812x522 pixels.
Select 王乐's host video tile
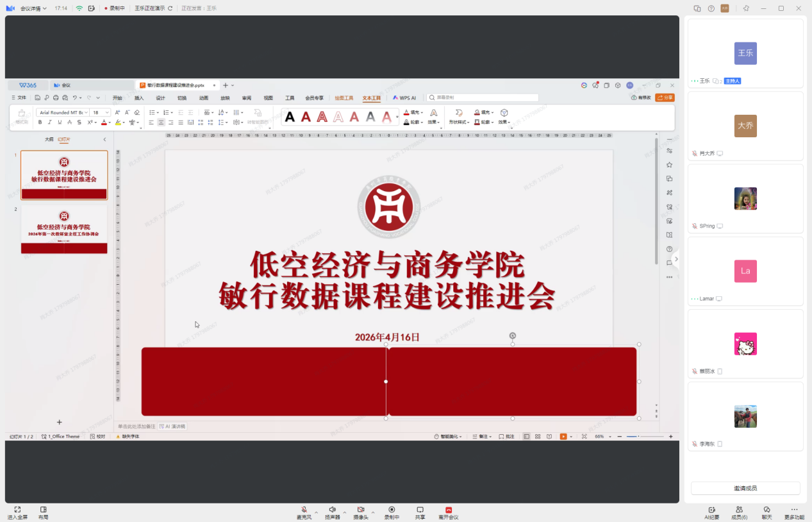[x=745, y=53]
